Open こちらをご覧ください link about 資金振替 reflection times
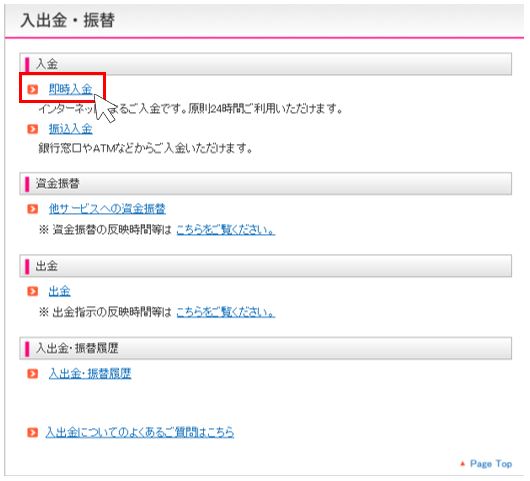 point(226,230)
